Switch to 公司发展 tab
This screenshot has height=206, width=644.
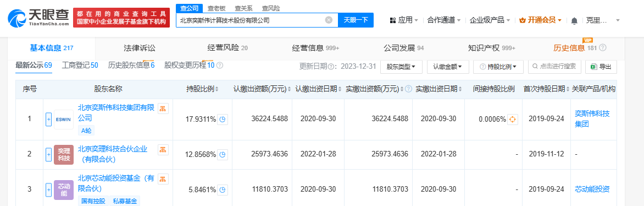click(x=404, y=48)
